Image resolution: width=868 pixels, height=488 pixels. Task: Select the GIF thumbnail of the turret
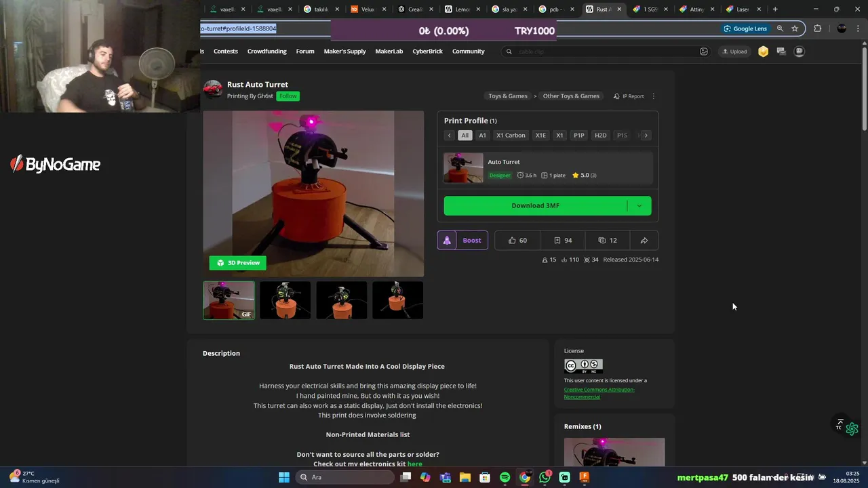229,300
